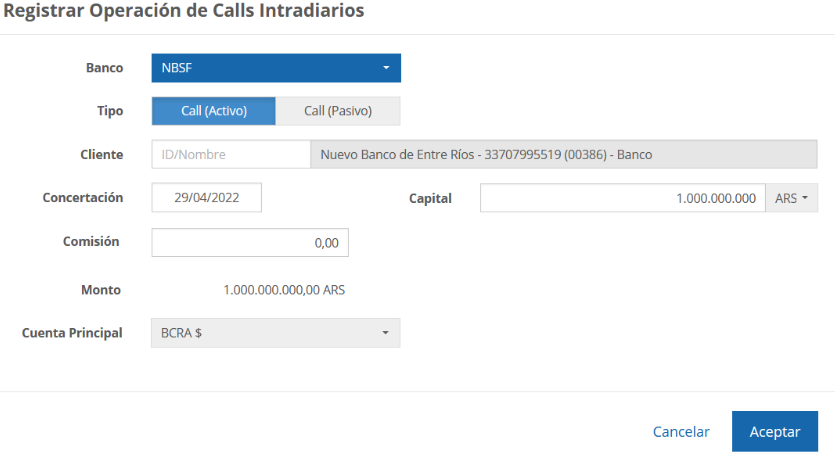Click the caret arrow in Cuenta Principal selector
Image resolution: width=835 pixels, height=456 pixels.
pyautogui.click(x=386, y=333)
